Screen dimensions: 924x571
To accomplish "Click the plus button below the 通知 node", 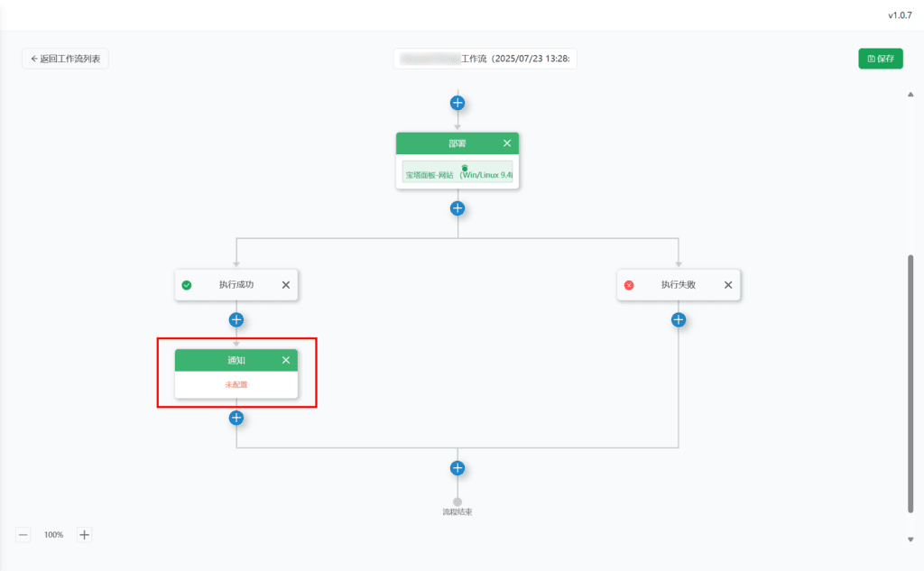I will [236, 418].
